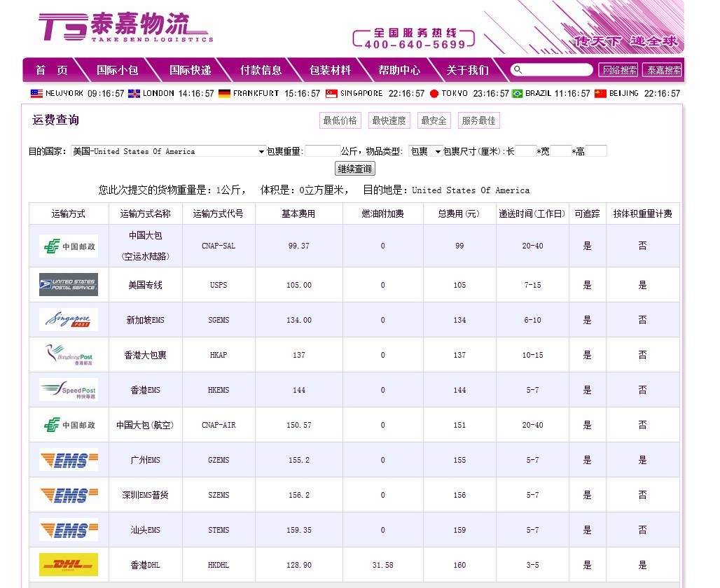Open the 国际小包 navigation menu
Screen dimensions: 720x588
[x=117, y=70]
